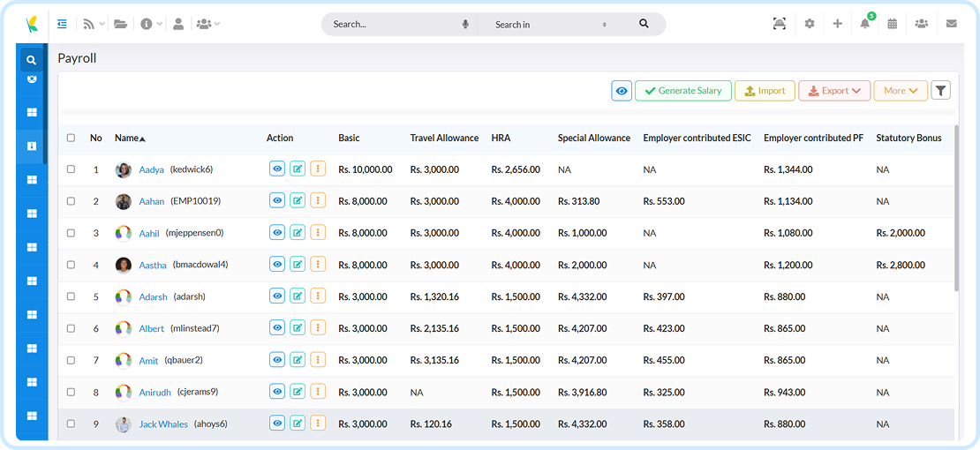
Task: Select all rows with header checkbox
Action: tap(71, 139)
